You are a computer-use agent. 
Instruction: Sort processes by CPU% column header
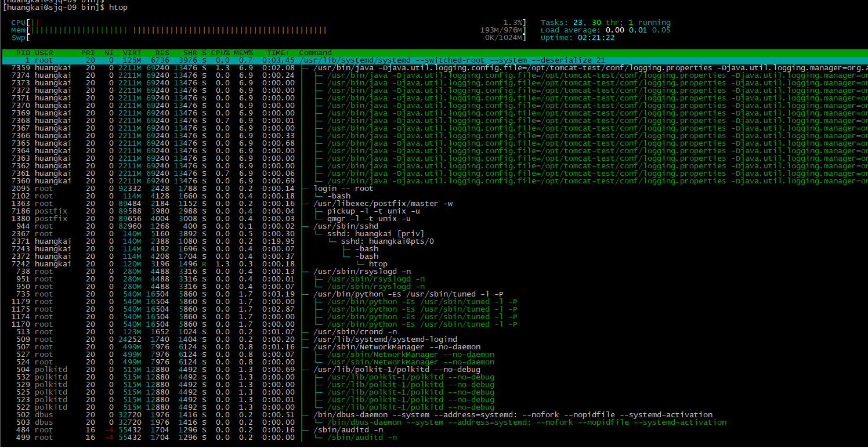pos(220,53)
